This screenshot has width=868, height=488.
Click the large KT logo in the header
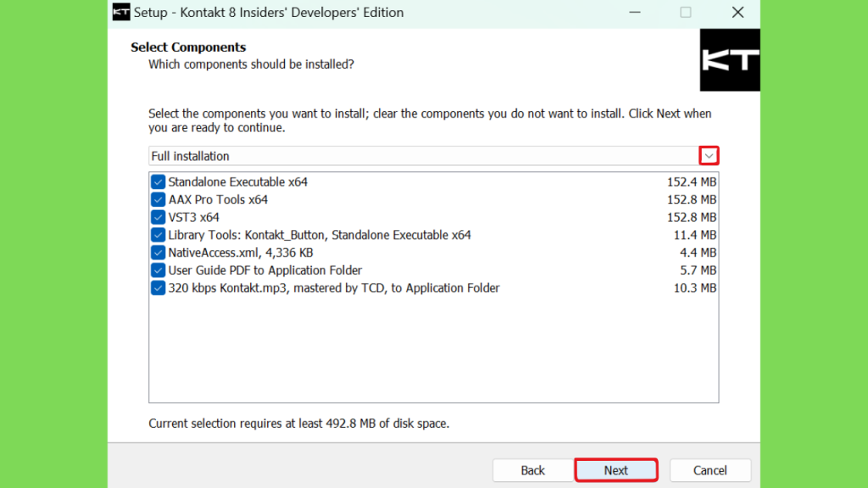tap(730, 60)
